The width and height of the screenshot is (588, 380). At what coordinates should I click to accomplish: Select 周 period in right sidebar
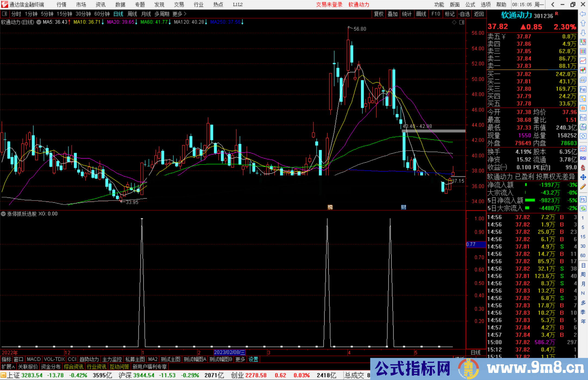click(583, 274)
